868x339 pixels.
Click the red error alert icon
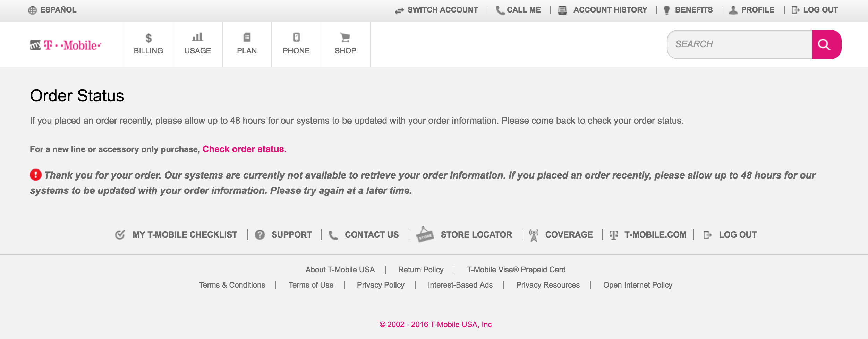[x=36, y=175]
